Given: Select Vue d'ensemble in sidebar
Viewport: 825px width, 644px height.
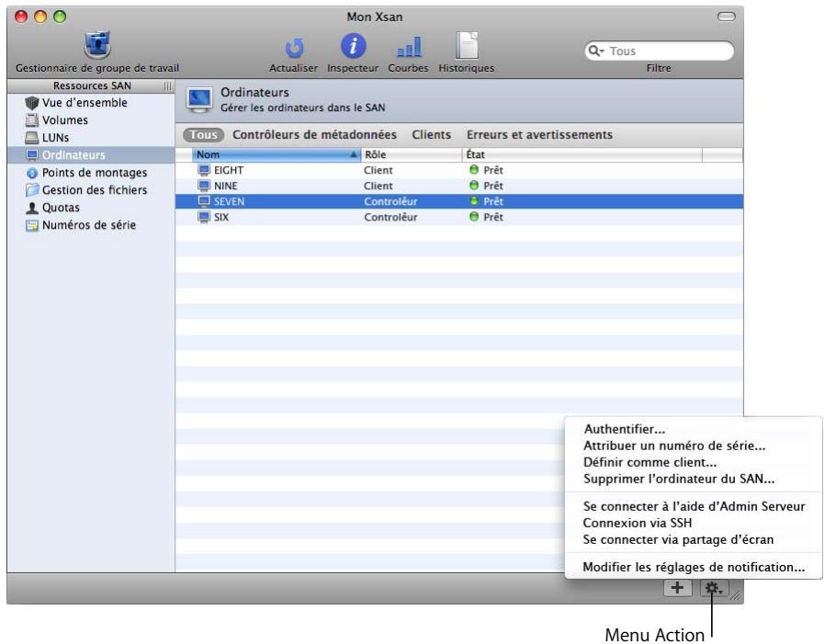Looking at the screenshot, I should coord(91,103).
